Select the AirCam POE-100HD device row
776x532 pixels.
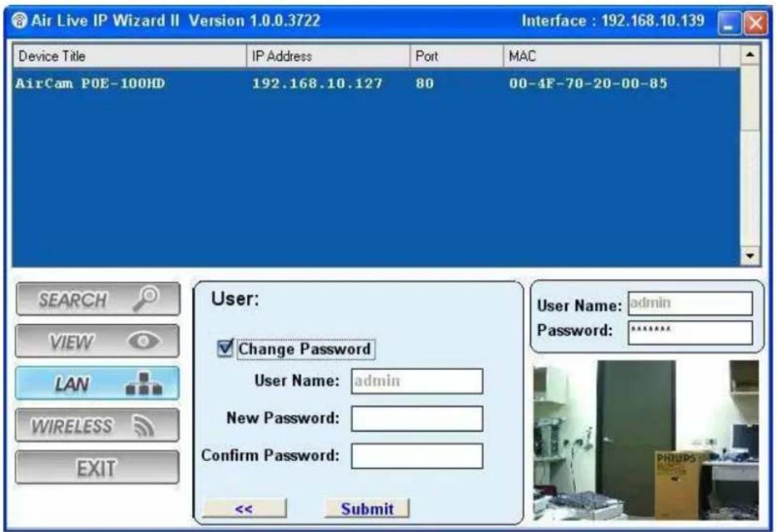[x=376, y=83]
